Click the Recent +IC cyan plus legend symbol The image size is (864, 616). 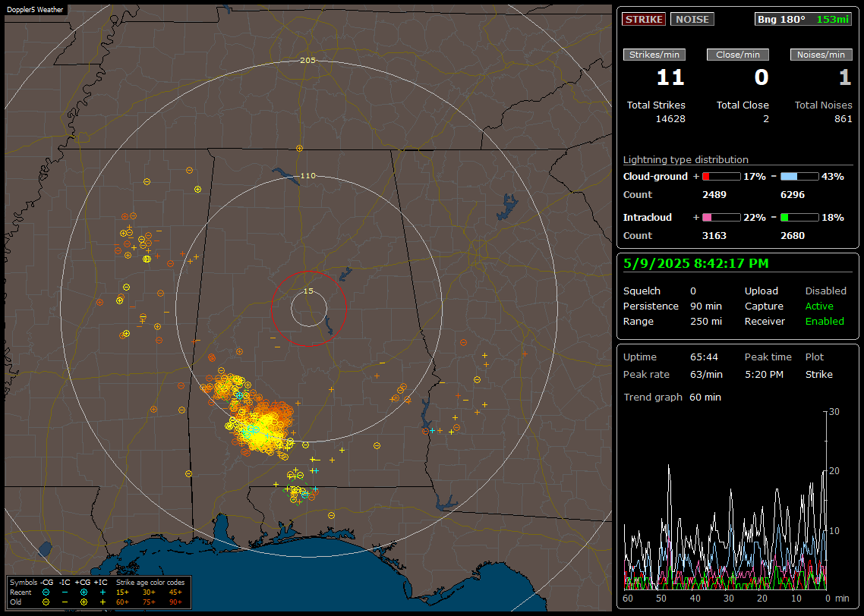[102, 592]
